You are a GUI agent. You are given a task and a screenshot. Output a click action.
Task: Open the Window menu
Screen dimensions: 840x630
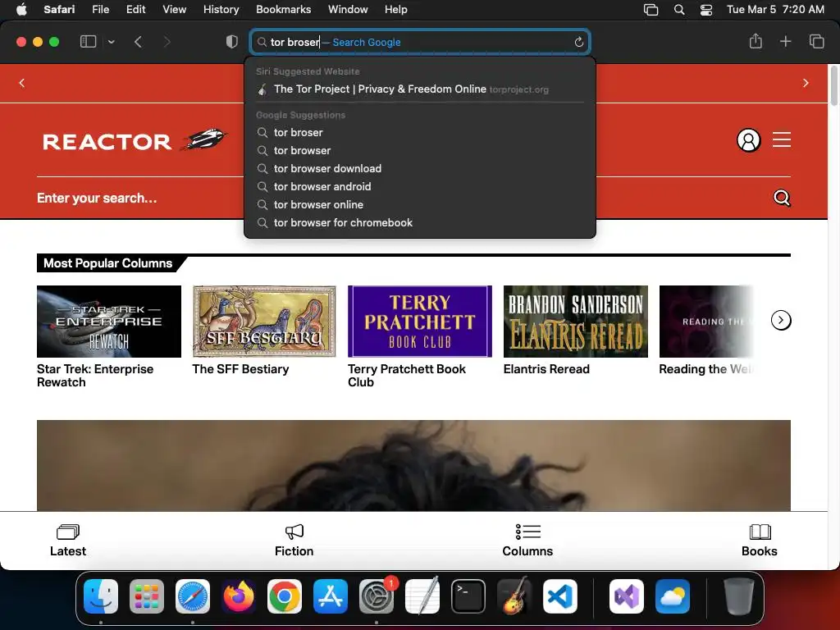point(348,9)
